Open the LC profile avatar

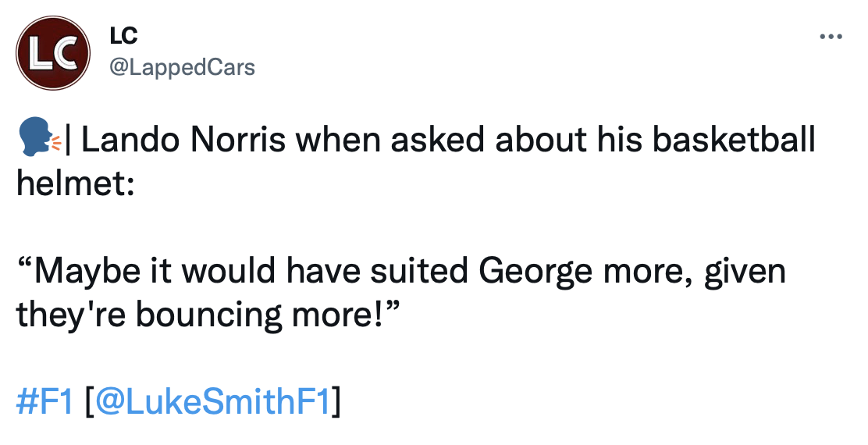pos(53,52)
